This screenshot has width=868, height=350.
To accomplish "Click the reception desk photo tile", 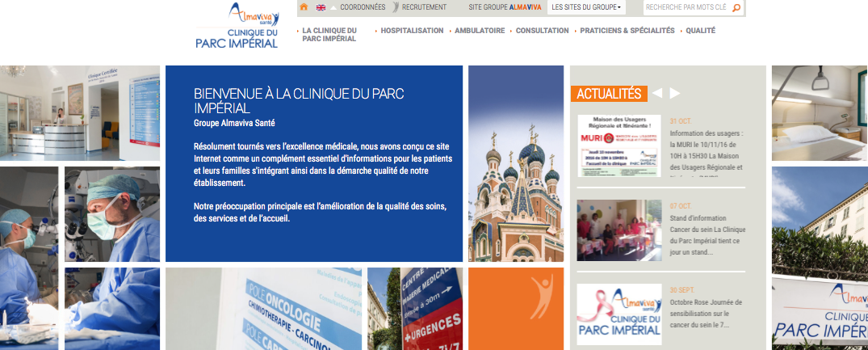I will (80, 113).
